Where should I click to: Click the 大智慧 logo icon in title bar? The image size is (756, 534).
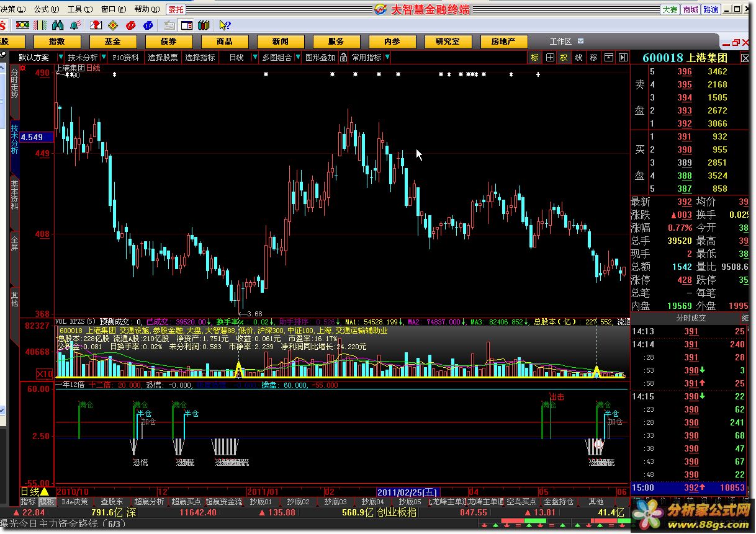(380, 9)
